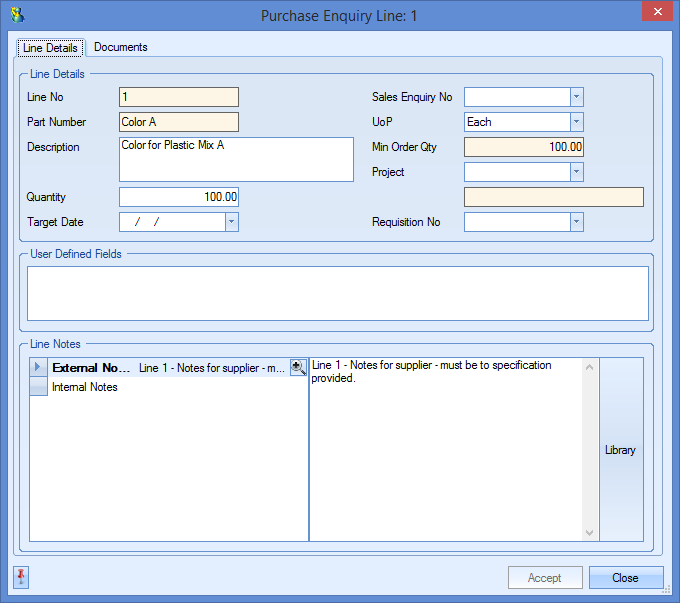This screenshot has width=680, height=603.
Task: Select the Line Details tab
Action: pyautogui.click(x=50, y=48)
